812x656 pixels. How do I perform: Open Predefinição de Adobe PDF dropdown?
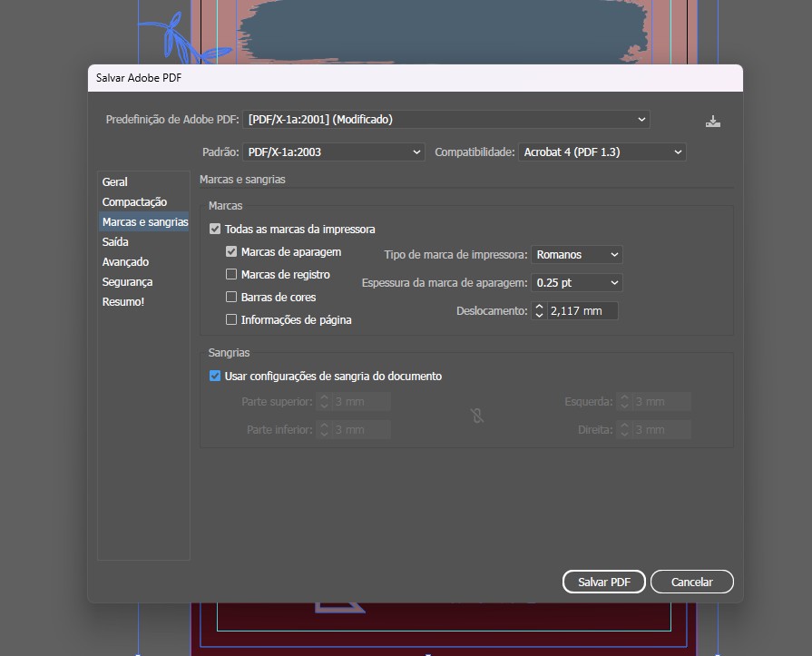[x=445, y=120]
